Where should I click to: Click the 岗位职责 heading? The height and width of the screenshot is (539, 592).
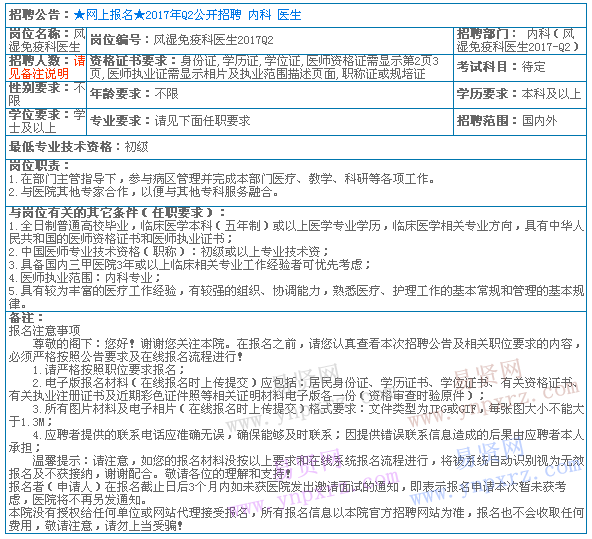(x=39, y=166)
